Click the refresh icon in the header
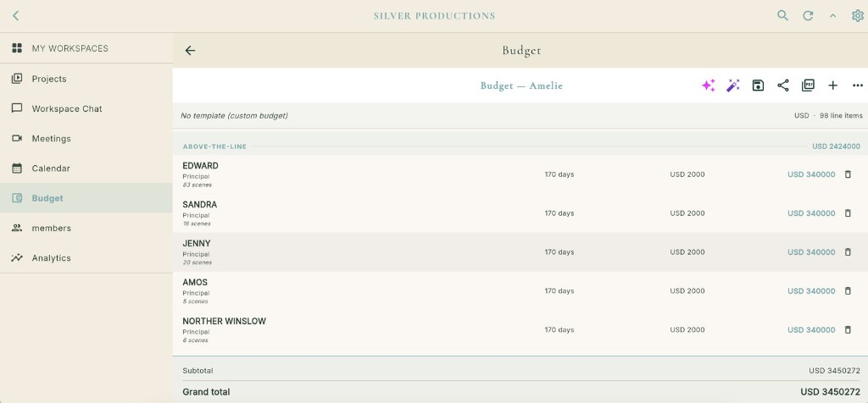The image size is (868, 403). tap(808, 15)
